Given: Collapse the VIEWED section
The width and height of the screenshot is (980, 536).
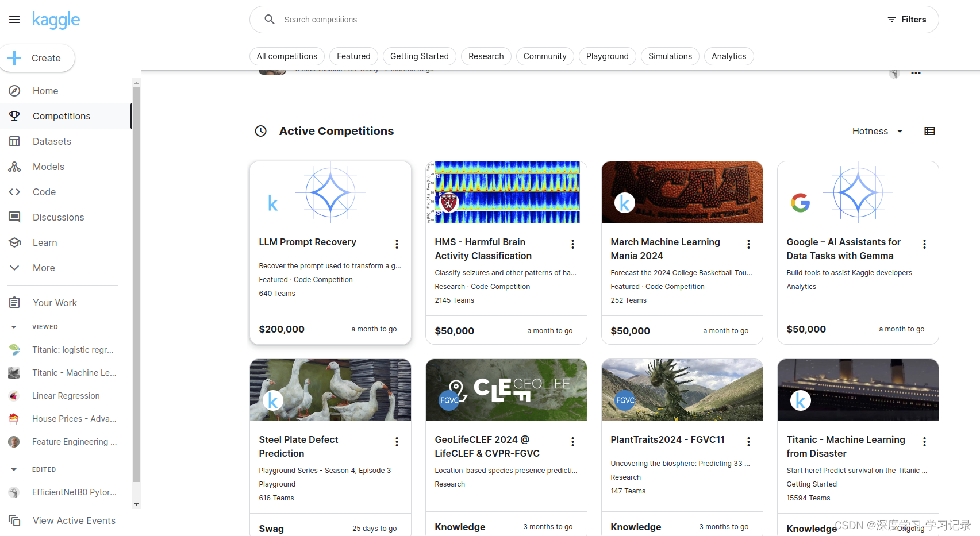Looking at the screenshot, I should (14, 327).
